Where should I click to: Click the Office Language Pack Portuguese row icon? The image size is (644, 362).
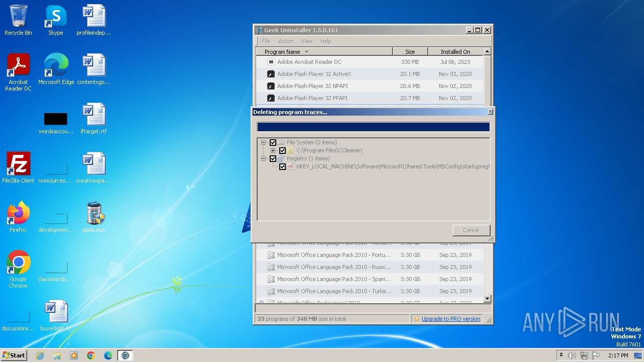[271, 255]
